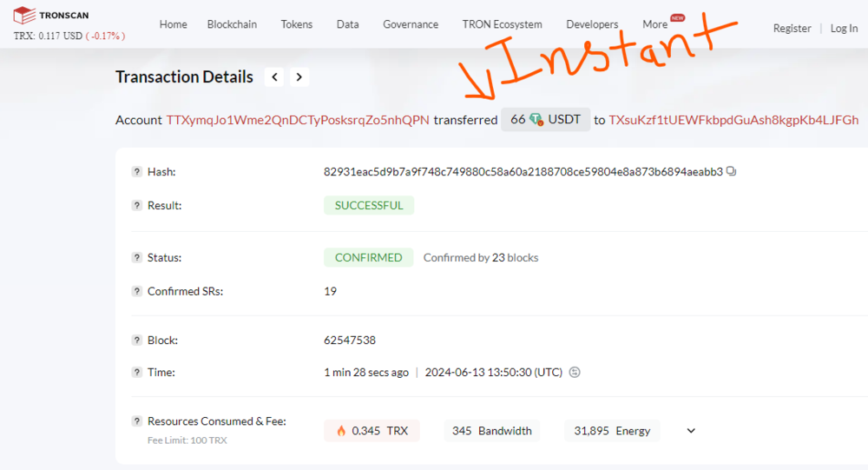The width and height of the screenshot is (868, 470).
Task: Click the 66 USDT token badge
Action: [546, 120]
